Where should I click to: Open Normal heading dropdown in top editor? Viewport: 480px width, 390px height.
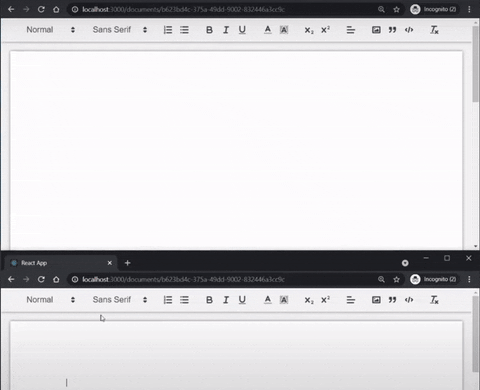point(51,30)
